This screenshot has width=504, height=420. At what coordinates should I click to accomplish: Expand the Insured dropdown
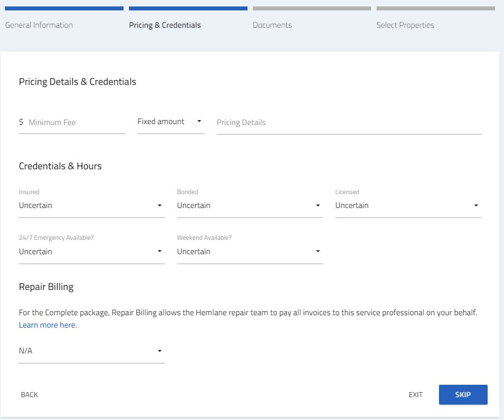(x=92, y=206)
